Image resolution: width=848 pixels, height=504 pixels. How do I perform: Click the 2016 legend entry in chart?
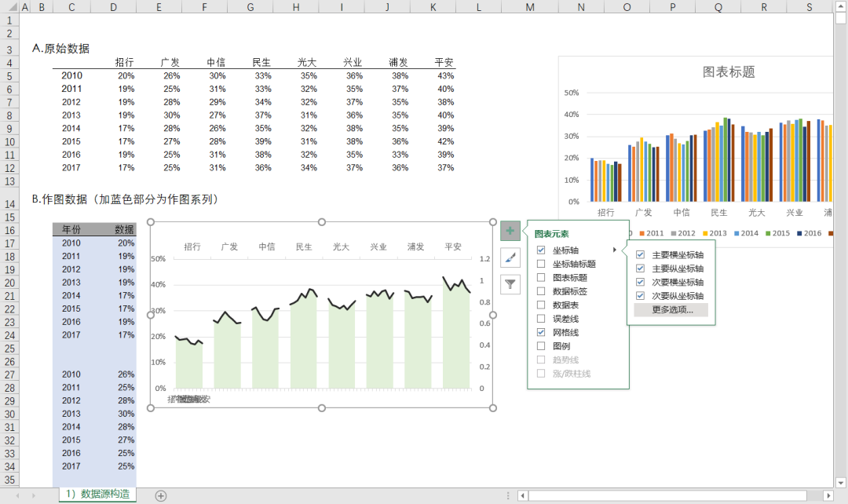point(809,233)
